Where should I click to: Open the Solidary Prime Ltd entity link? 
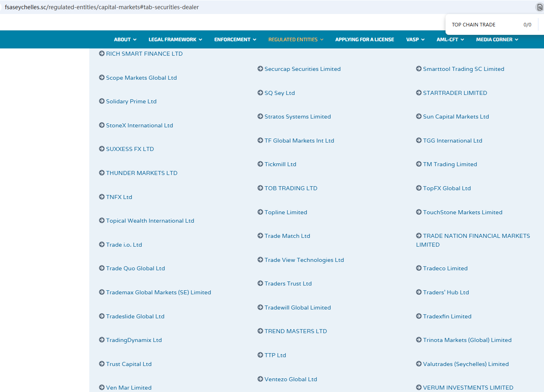pos(131,101)
